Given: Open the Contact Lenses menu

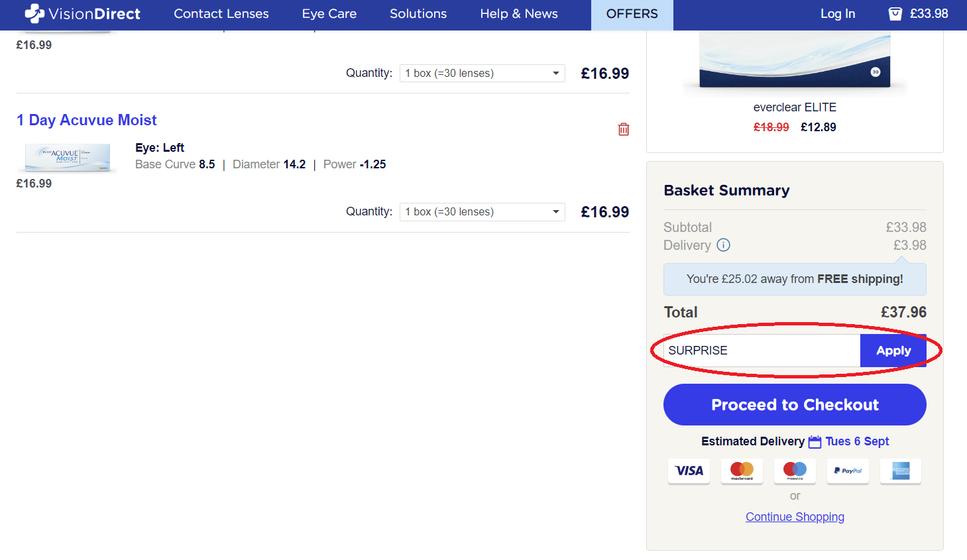Looking at the screenshot, I should 221,14.
